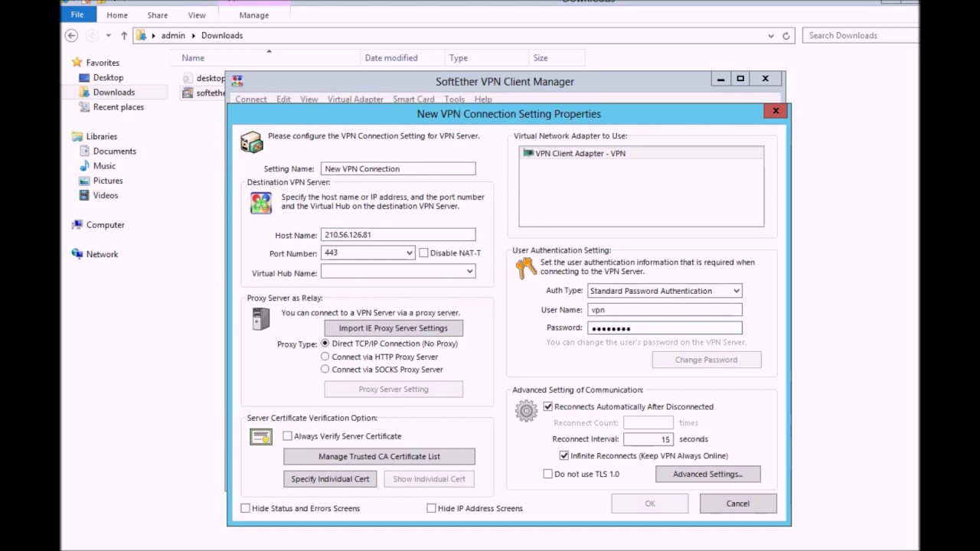Open the Auth Type dropdown
This screenshot has height=551, width=980.
point(736,291)
